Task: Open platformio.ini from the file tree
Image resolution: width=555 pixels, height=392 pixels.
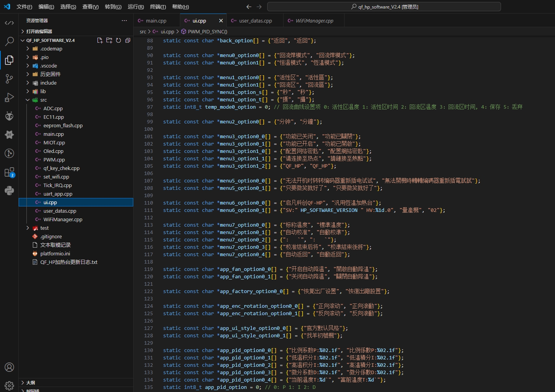Action: 55,254
